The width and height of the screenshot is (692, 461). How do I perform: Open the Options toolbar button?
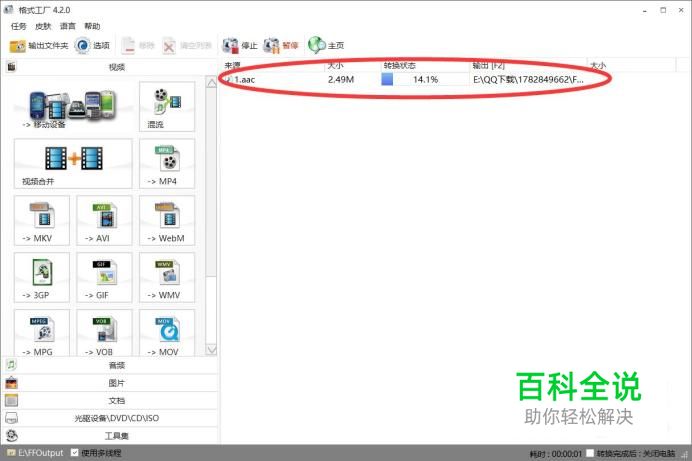[x=92, y=45]
